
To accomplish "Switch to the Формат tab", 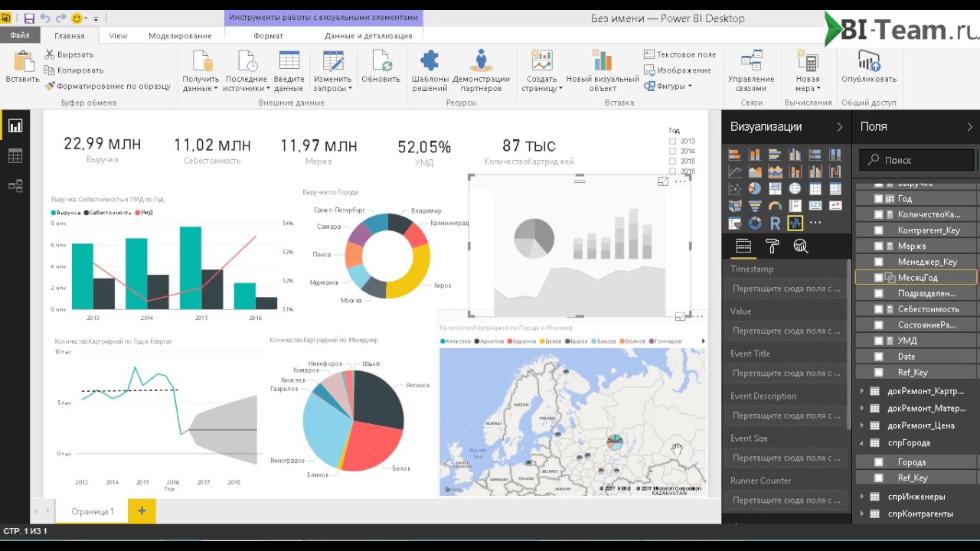I will click(269, 36).
